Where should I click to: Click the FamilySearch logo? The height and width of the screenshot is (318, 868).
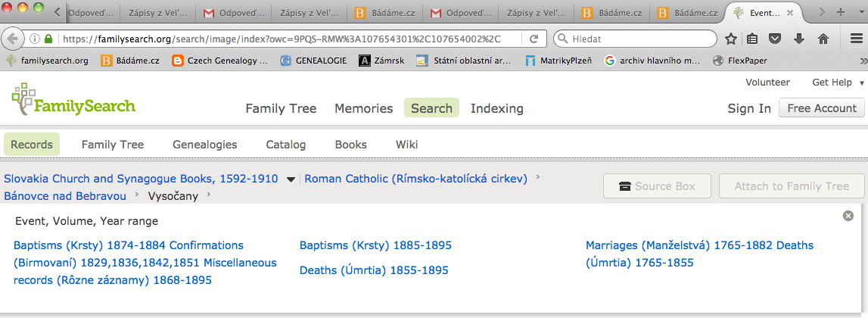(73, 100)
